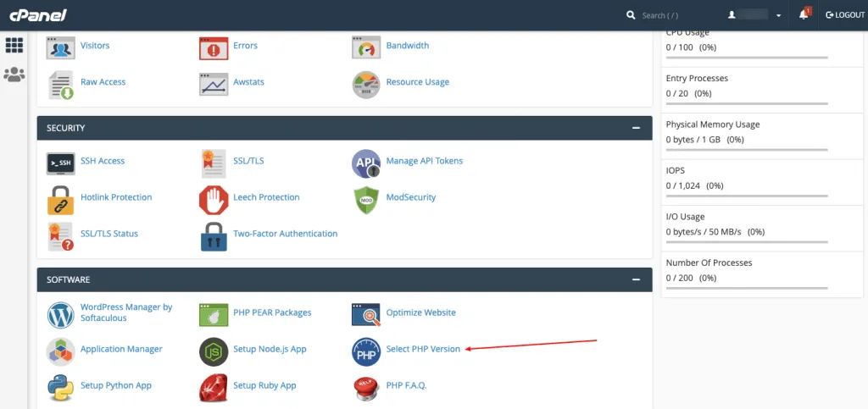Click the Hotlink Protection padlock icon
868x409 pixels.
point(60,200)
